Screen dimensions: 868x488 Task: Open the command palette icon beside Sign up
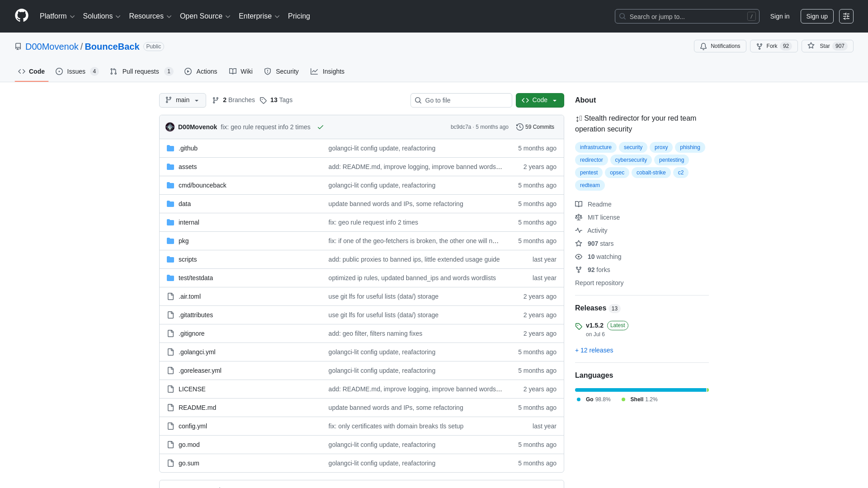pos(846,16)
